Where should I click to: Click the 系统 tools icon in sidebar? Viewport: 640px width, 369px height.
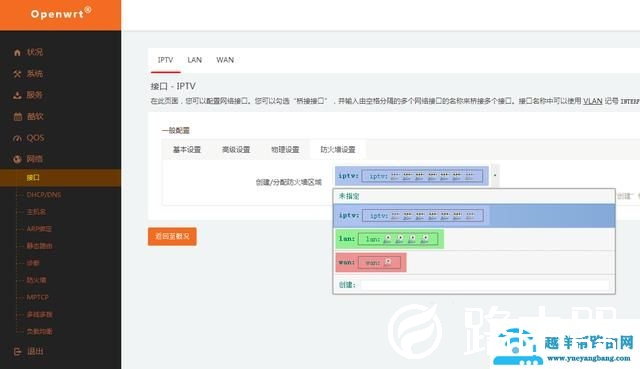click(17, 74)
